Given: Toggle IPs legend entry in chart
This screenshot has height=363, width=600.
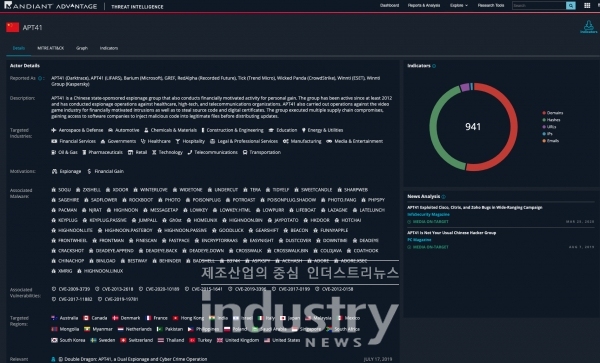Looking at the screenshot, I should (547, 133).
